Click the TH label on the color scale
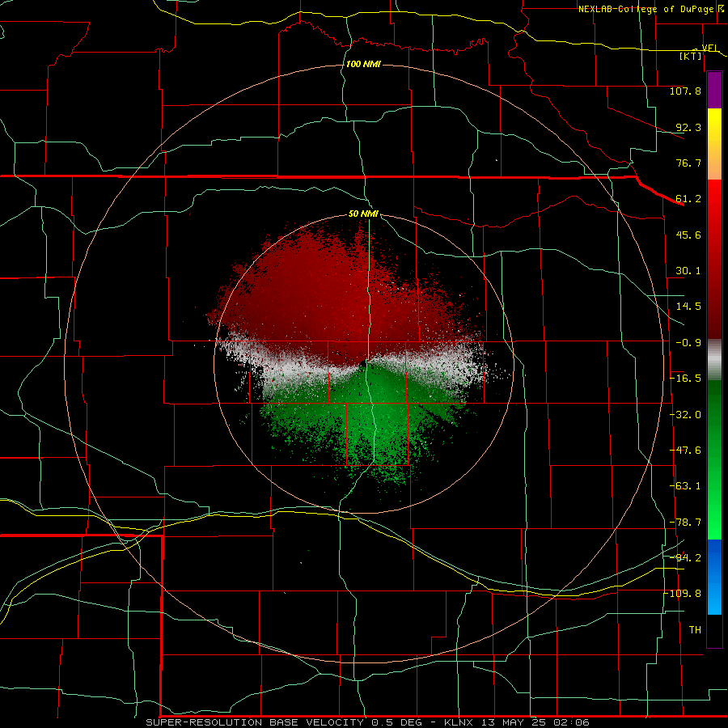The image size is (728, 728). point(695,630)
